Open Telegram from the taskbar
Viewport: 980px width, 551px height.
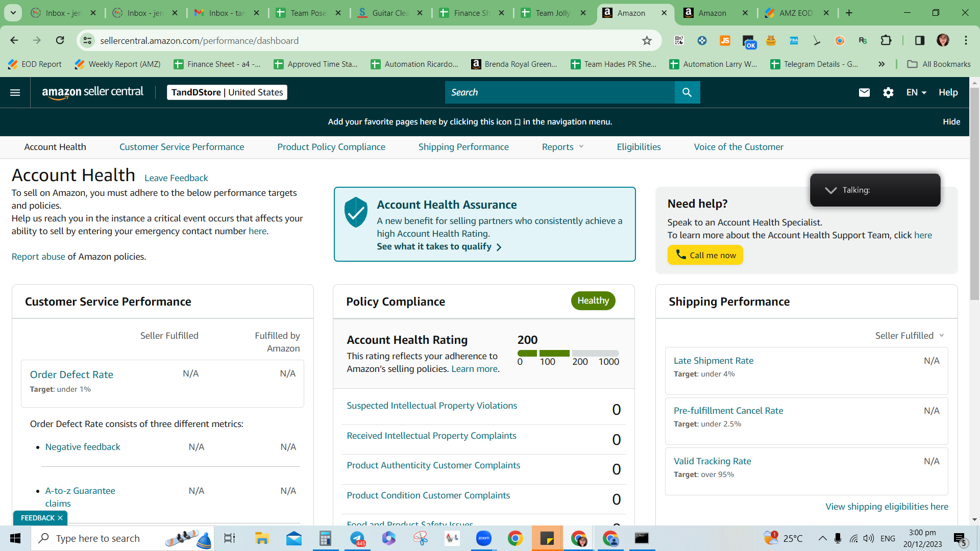point(358,538)
